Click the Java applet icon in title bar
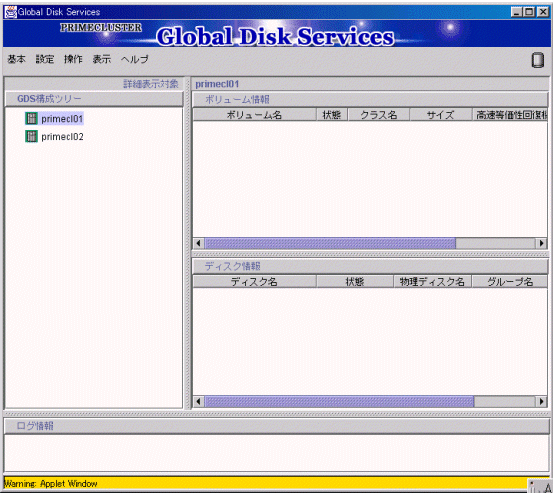The image size is (553, 493). (11, 12)
